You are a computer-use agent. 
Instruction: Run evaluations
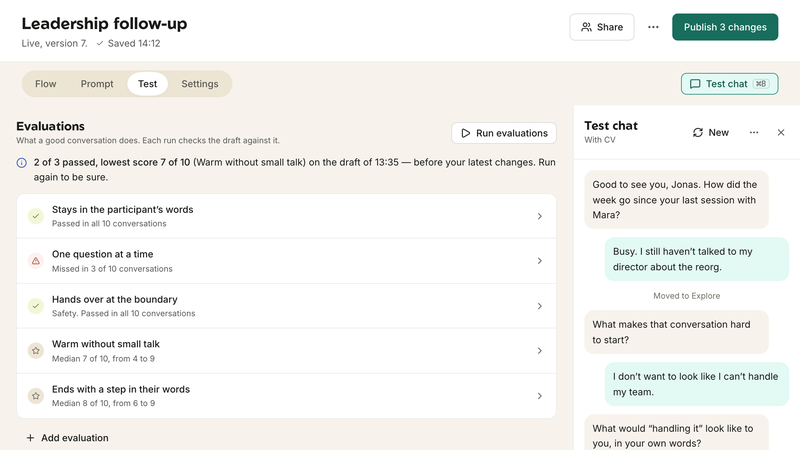(x=504, y=133)
